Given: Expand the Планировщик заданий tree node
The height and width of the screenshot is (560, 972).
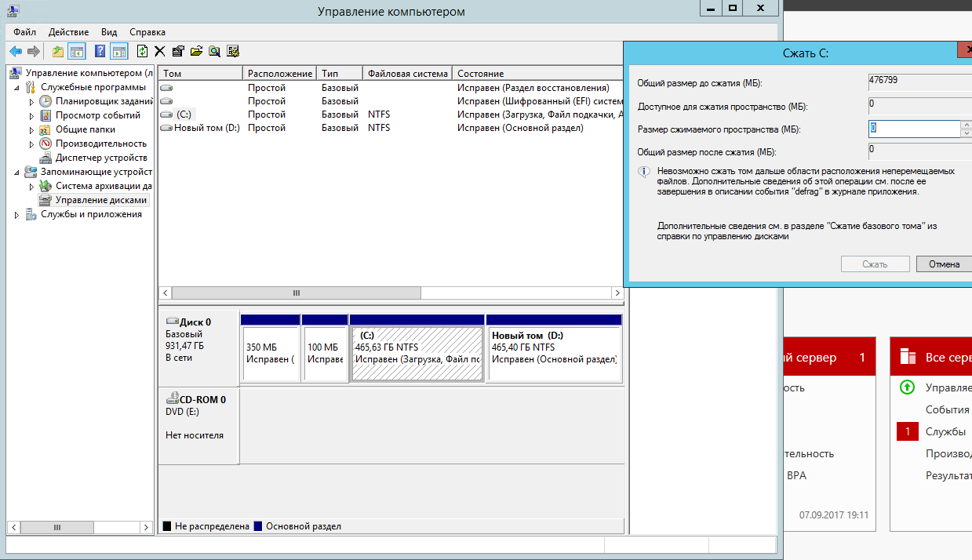Looking at the screenshot, I should [31, 101].
